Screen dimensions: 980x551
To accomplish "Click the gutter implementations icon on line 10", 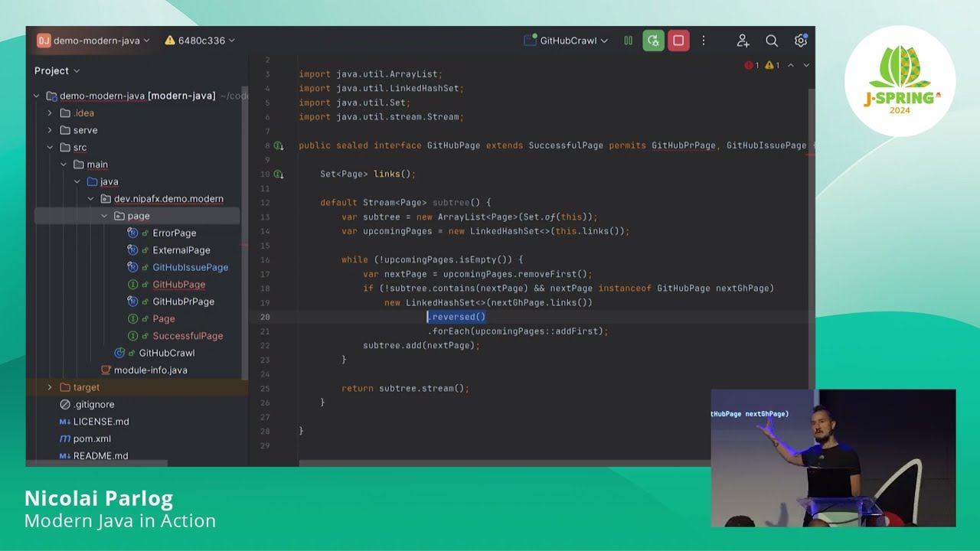I will tap(279, 174).
